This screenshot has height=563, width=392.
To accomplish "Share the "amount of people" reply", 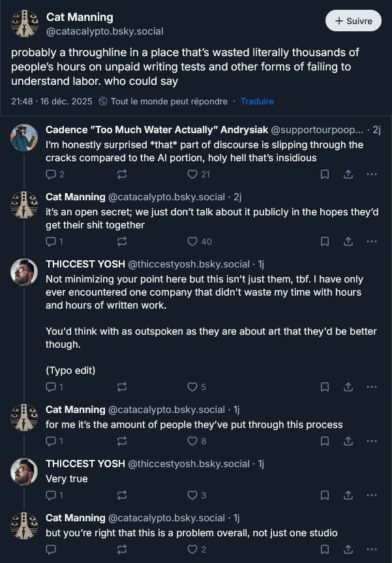I will coord(348,441).
